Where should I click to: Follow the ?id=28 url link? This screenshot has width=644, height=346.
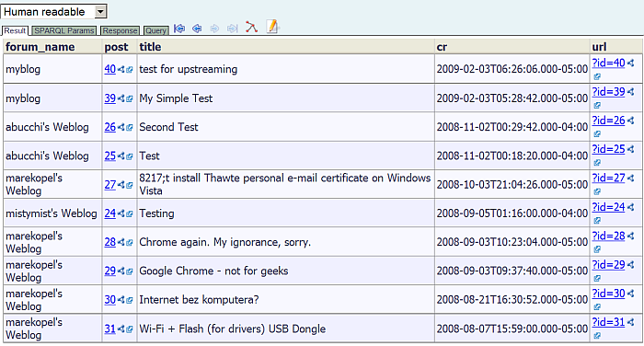coord(608,236)
